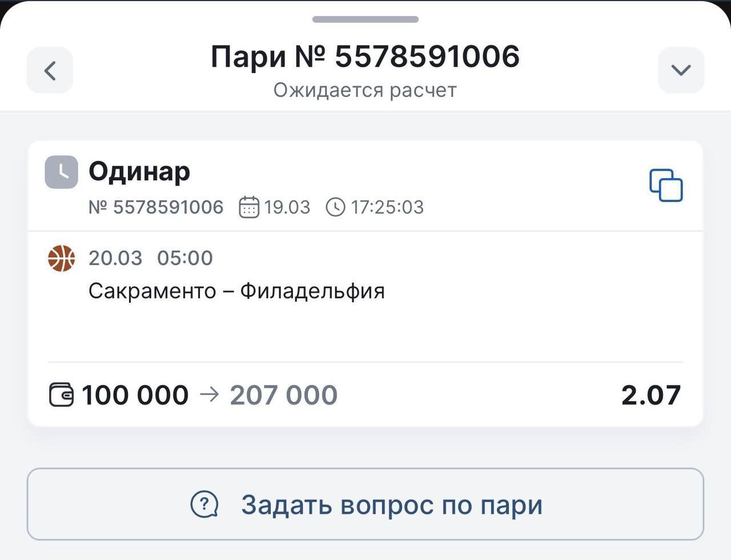Screen dimensions: 731x560
Task: Click the 100 000 stake amount
Action: 135,395
